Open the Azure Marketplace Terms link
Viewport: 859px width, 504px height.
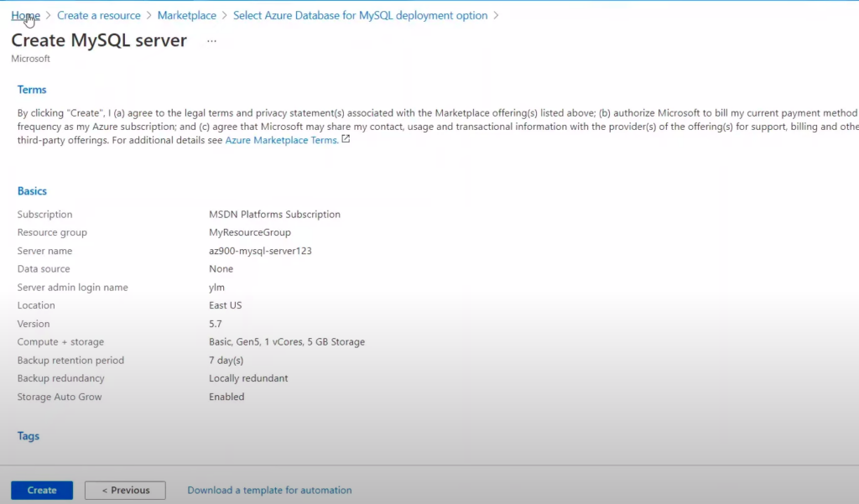pyautogui.click(x=281, y=141)
